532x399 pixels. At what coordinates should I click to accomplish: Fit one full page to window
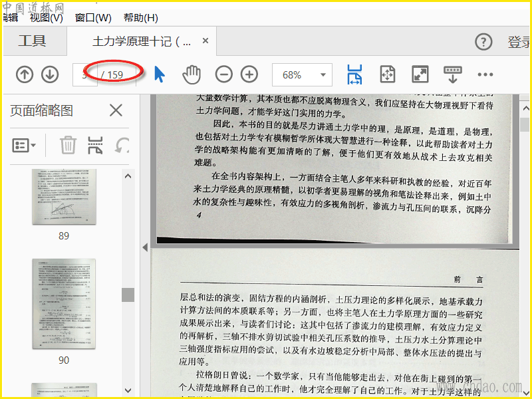388,74
